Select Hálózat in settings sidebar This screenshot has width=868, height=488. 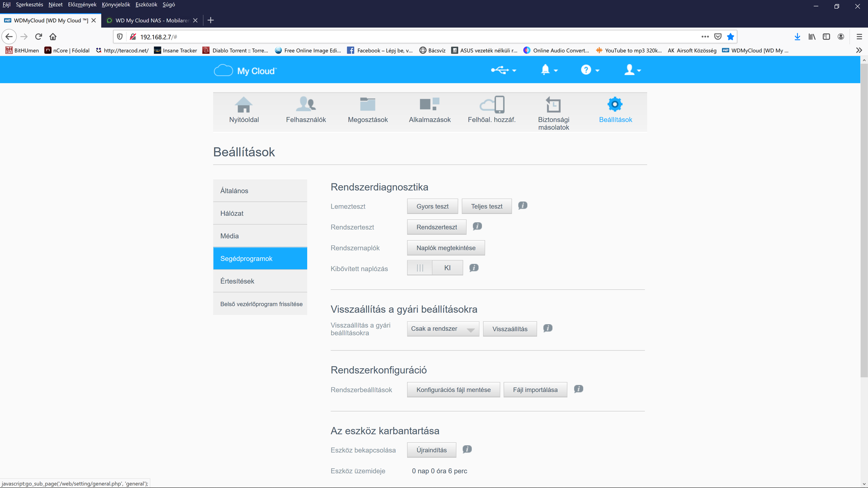pos(260,213)
